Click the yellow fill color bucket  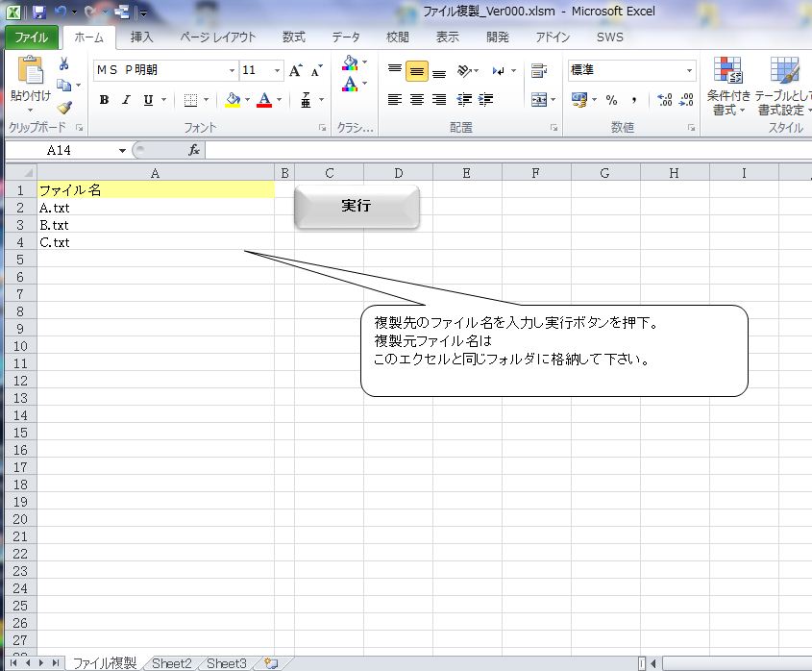tap(232, 100)
